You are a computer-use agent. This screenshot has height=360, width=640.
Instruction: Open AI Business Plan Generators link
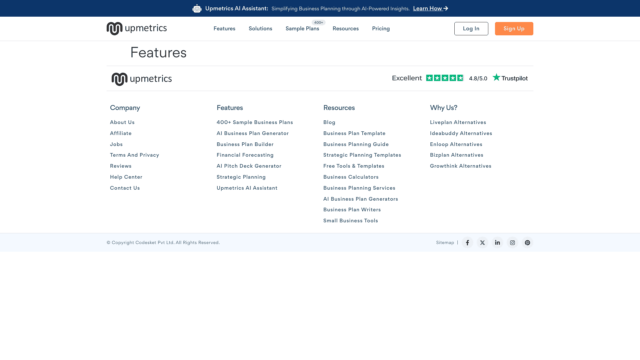point(360,199)
